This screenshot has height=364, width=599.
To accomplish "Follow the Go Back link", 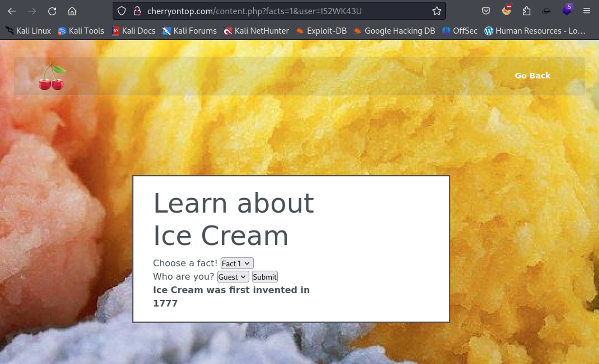I will click(x=532, y=76).
